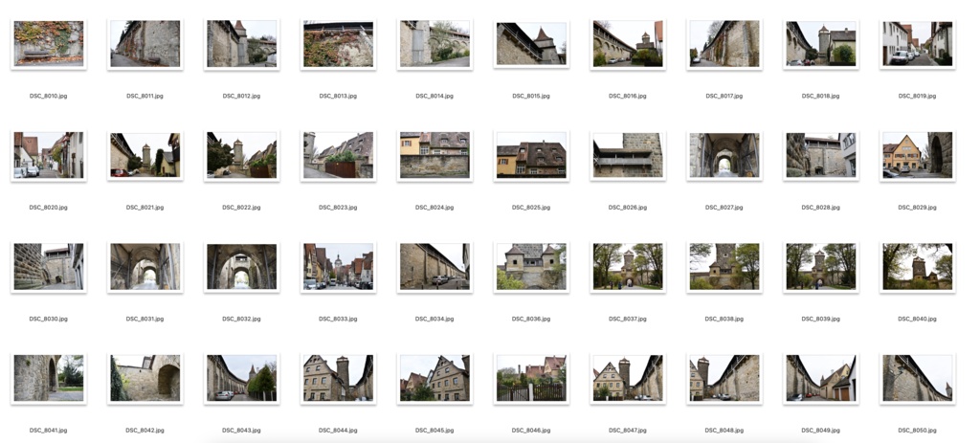Select the DSC_8010.jpg thumbnail
The width and height of the screenshot is (980, 443).
(x=49, y=44)
